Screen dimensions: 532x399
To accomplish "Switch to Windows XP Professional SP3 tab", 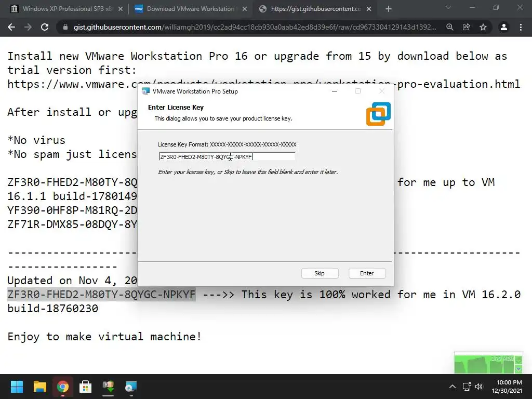I will pyautogui.click(x=67, y=9).
